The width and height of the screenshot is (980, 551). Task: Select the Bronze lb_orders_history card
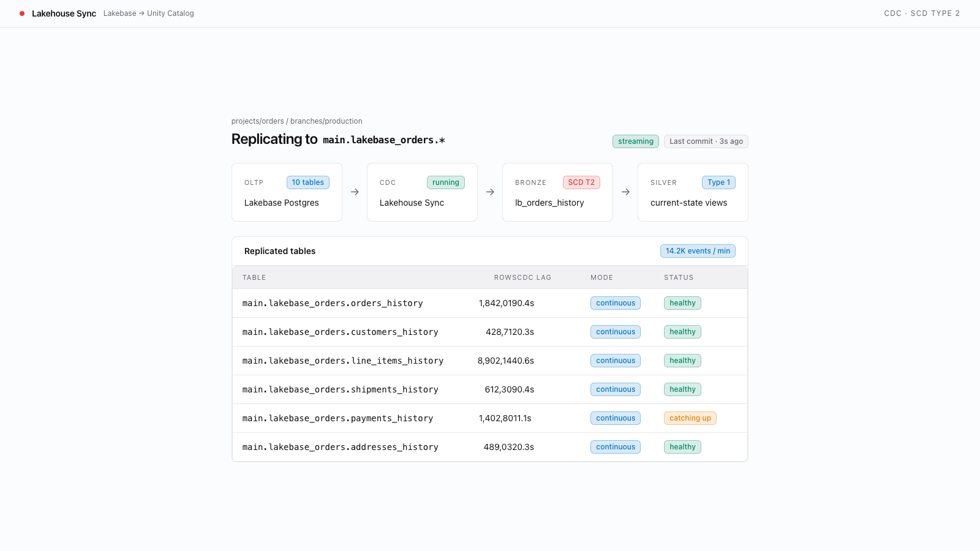click(557, 192)
